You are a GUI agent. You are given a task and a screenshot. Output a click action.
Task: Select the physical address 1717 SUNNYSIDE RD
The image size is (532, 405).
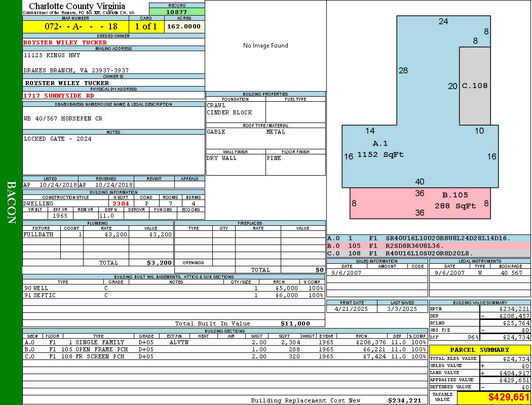(x=59, y=96)
